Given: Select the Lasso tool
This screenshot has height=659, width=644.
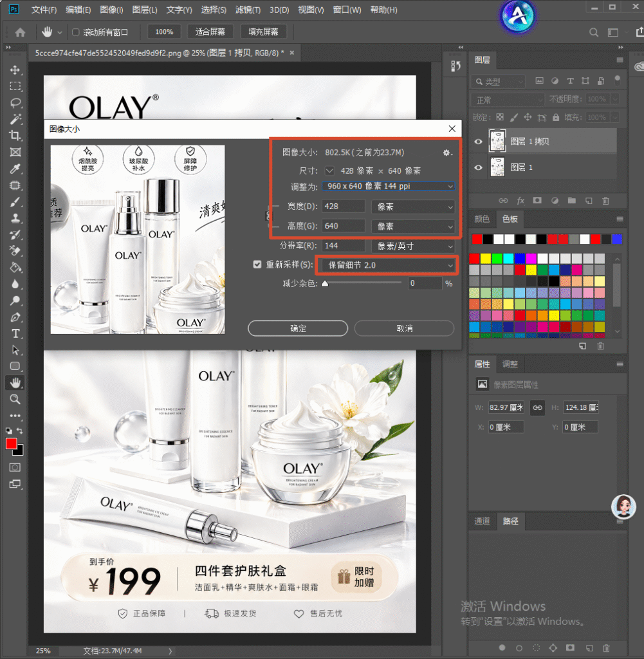Looking at the screenshot, I should point(15,103).
